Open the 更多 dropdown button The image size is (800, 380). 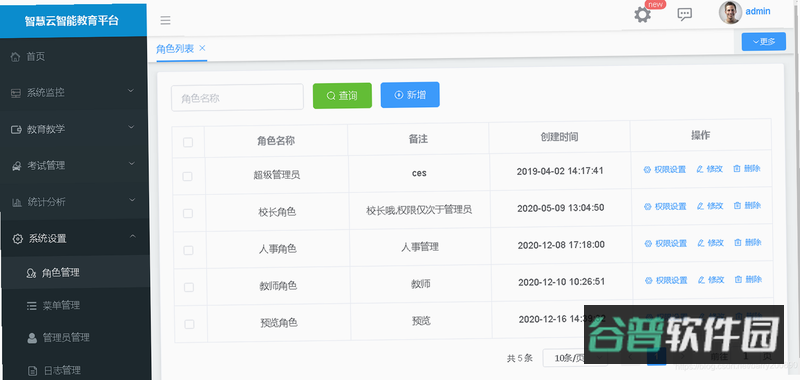764,41
